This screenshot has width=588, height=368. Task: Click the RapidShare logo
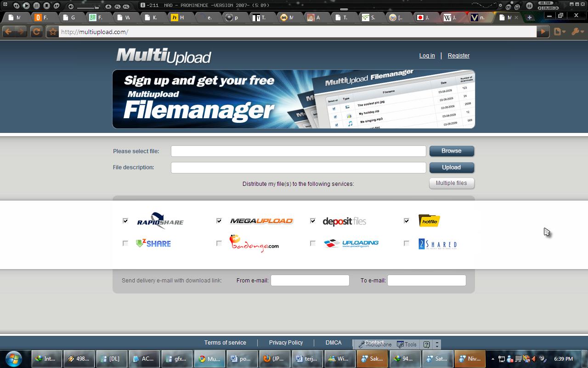pos(160,221)
